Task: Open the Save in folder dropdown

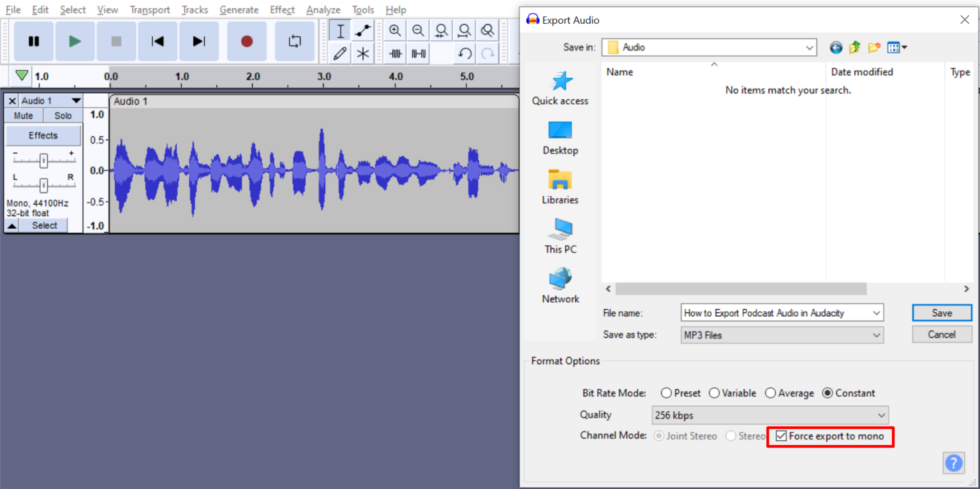Action: (x=810, y=47)
